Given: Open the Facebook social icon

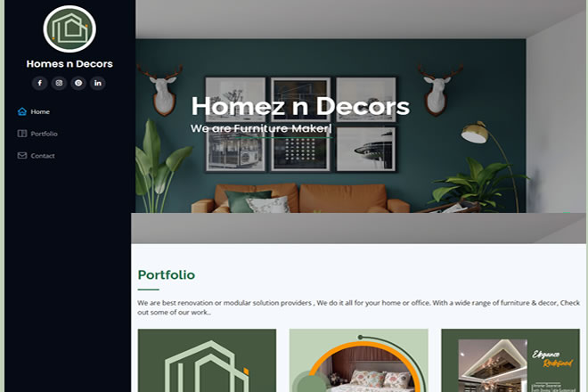Looking at the screenshot, I should pyautogui.click(x=40, y=83).
